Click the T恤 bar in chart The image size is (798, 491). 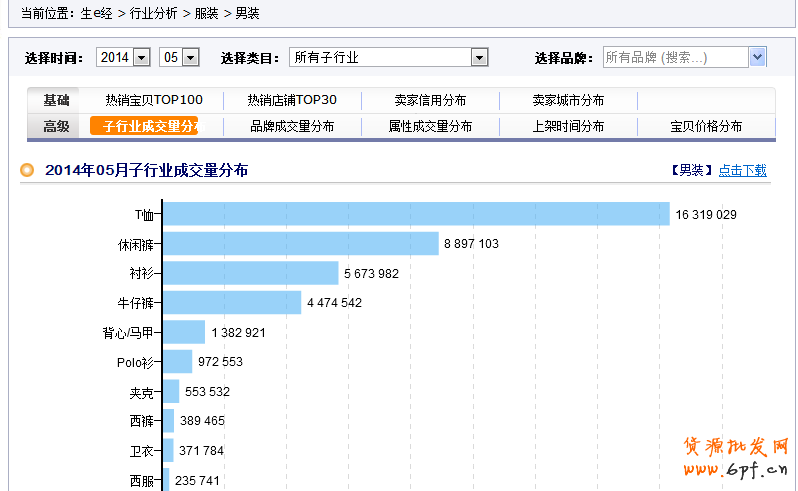click(x=416, y=214)
